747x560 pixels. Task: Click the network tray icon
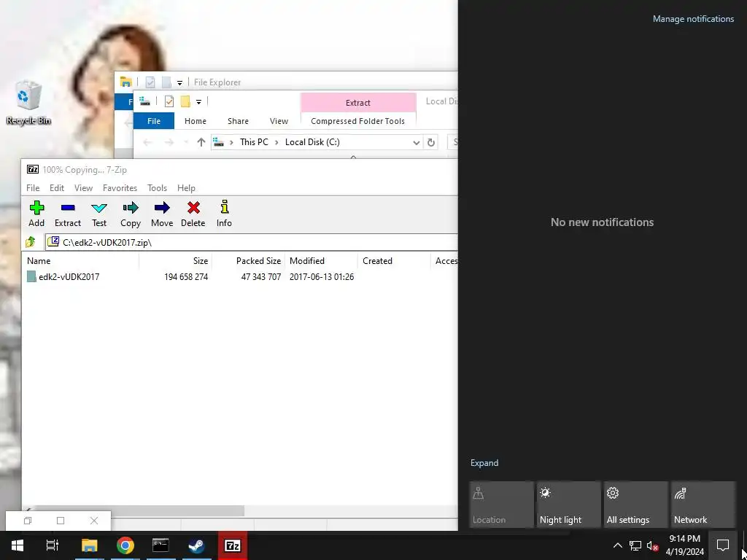tap(635, 545)
